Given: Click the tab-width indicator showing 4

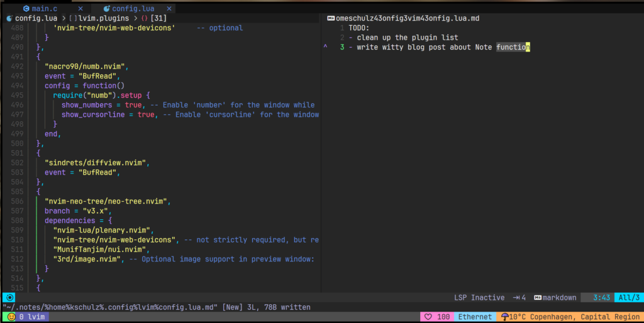Looking at the screenshot, I should coord(519,298).
